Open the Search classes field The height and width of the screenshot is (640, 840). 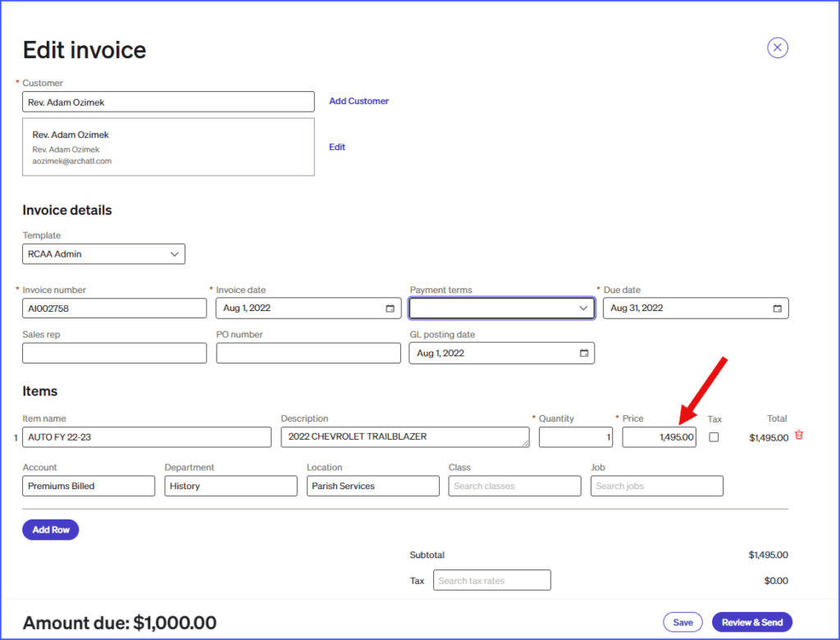[x=514, y=487]
